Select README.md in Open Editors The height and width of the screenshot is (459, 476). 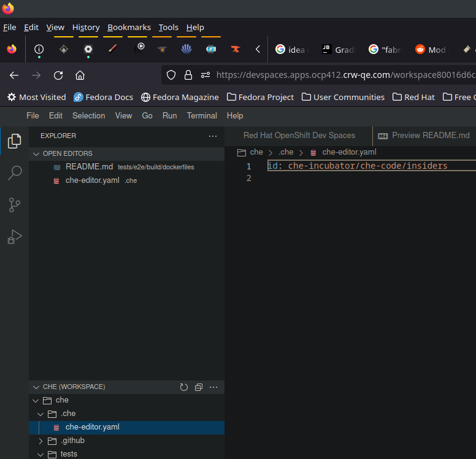pos(126,167)
